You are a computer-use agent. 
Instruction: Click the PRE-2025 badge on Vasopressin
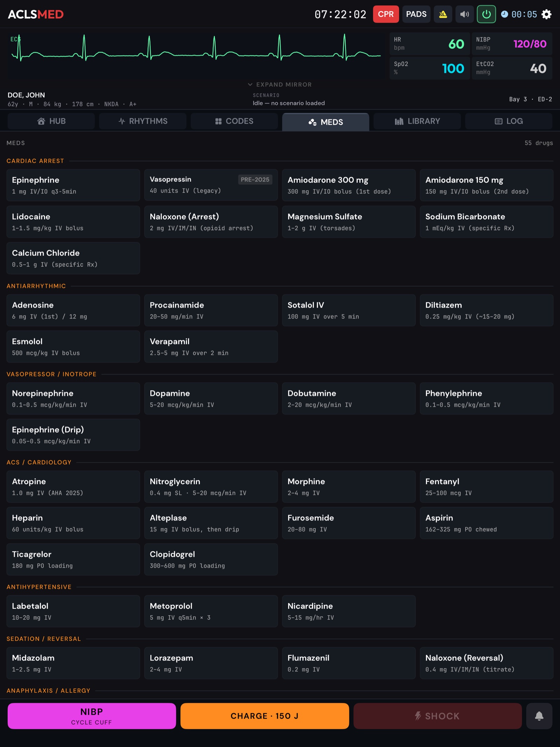coord(255,180)
